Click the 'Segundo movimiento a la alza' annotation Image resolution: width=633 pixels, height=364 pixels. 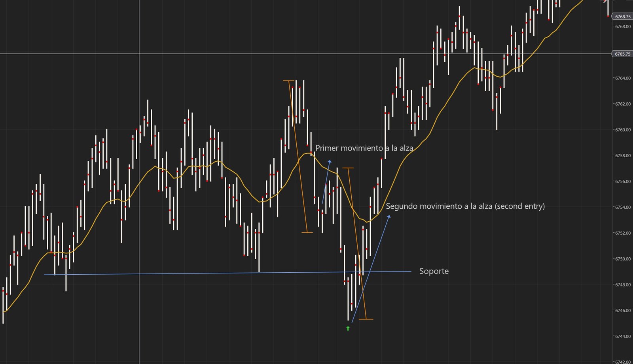coord(465,206)
